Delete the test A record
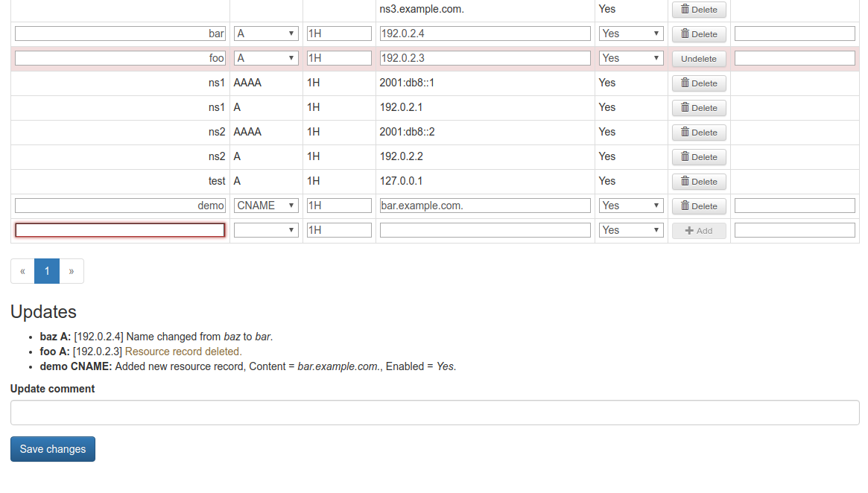868x493 pixels. click(x=699, y=182)
